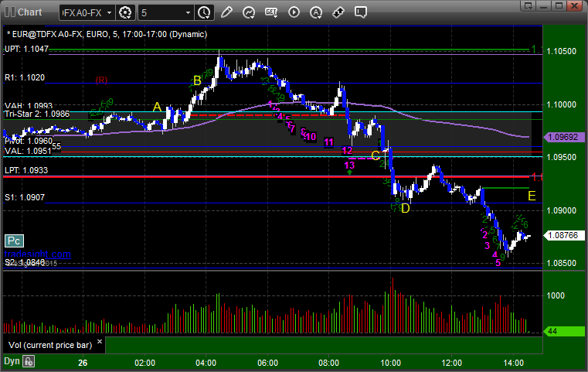Click the VAL: 1.0951 label
This screenshot has height=372, width=588.
28,151
